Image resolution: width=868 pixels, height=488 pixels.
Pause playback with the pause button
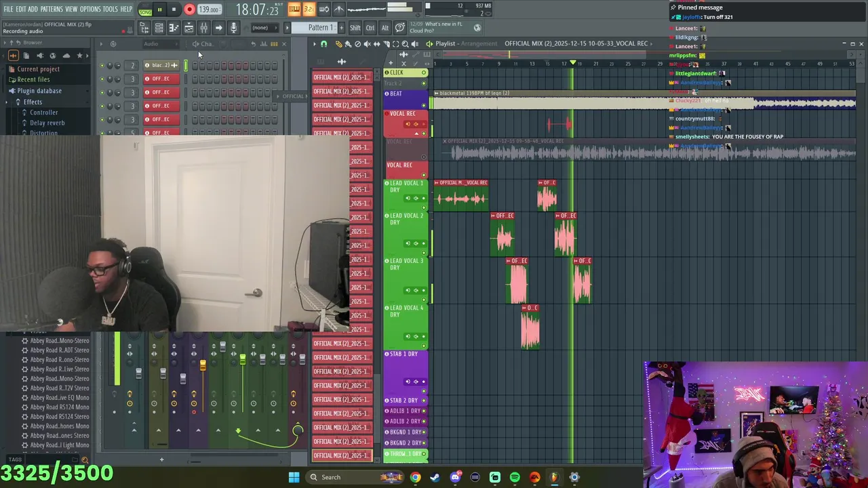click(x=160, y=9)
